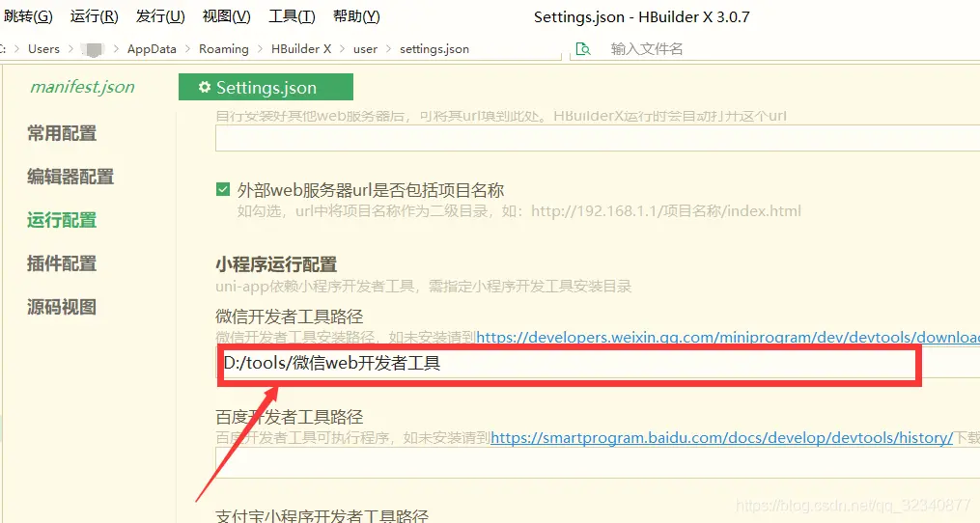Switch to the manifest.json tab
This screenshot has height=523, width=980.
pyautogui.click(x=82, y=87)
